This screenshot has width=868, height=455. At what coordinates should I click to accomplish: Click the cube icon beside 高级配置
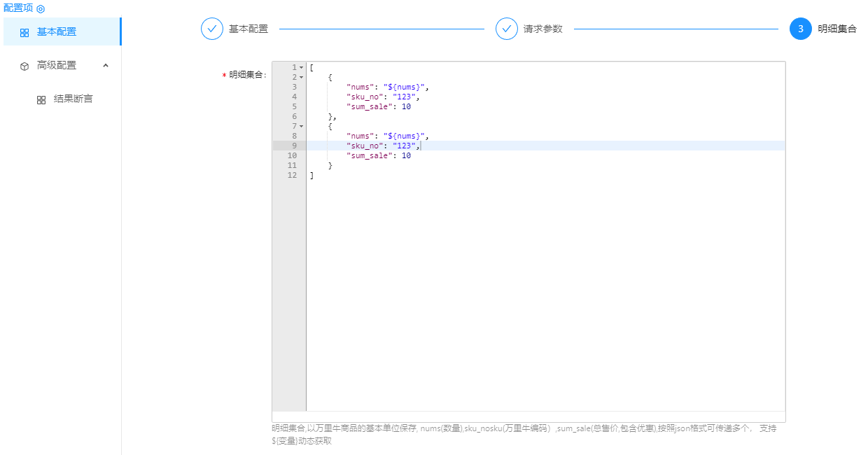coord(24,66)
